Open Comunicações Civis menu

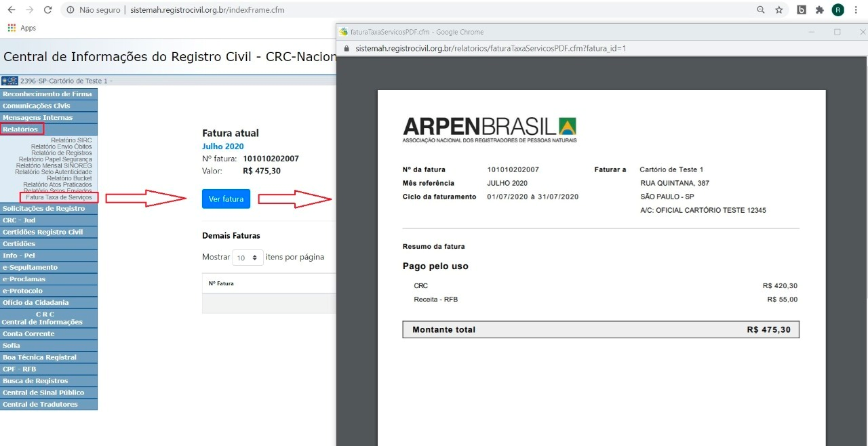click(49, 106)
